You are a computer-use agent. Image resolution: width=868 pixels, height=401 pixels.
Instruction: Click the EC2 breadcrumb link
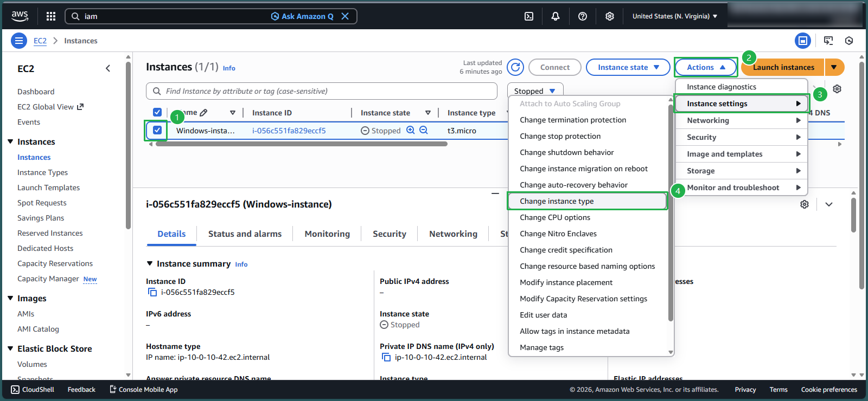click(40, 41)
